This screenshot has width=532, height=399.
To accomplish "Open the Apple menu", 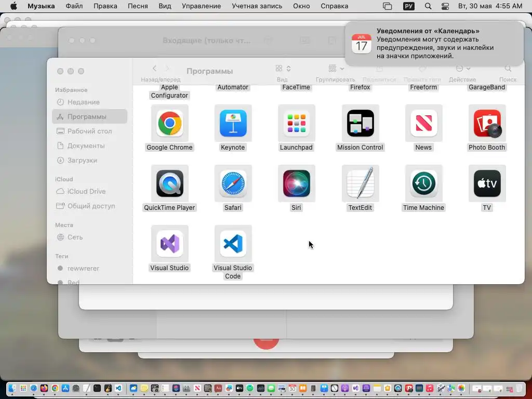I will coord(13,6).
